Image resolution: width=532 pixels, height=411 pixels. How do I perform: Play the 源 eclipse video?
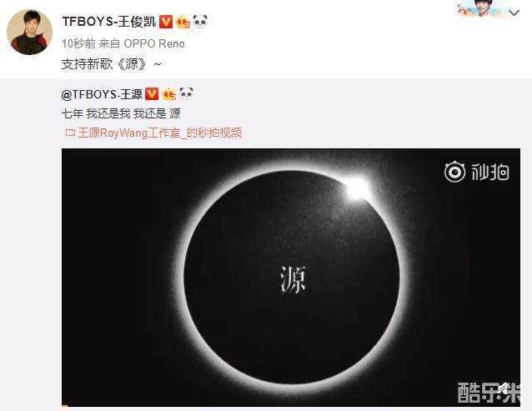[x=291, y=277]
